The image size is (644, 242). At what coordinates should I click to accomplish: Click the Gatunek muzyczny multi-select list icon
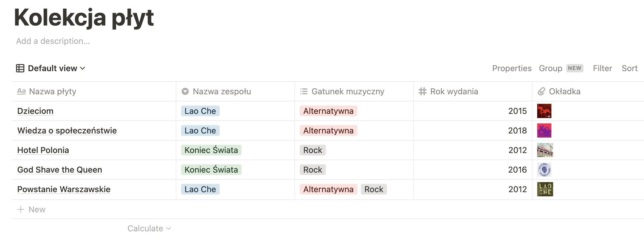[x=304, y=91]
